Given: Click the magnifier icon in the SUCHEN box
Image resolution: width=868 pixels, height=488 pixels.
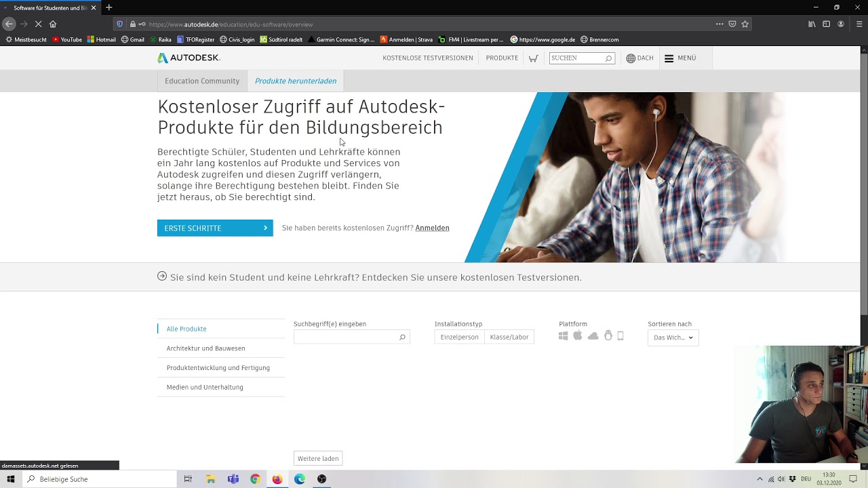Looking at the screenshot, I should (x=608, y=58).
